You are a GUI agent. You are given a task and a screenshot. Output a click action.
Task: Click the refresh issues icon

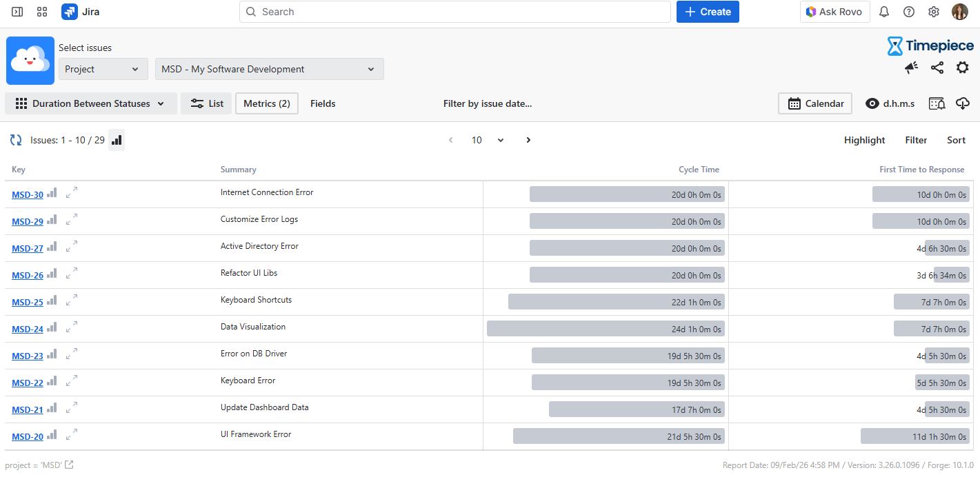pyautogui.click(x=16, y=140)
